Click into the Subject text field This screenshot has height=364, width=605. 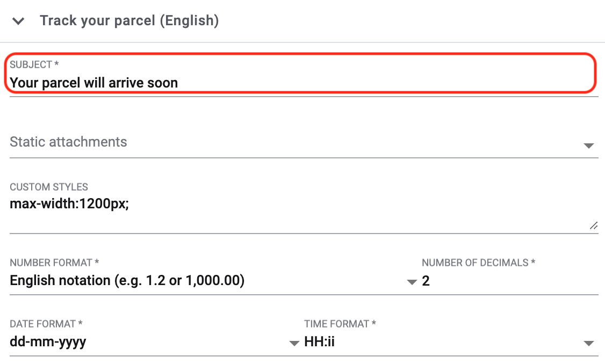pos(301,83)
